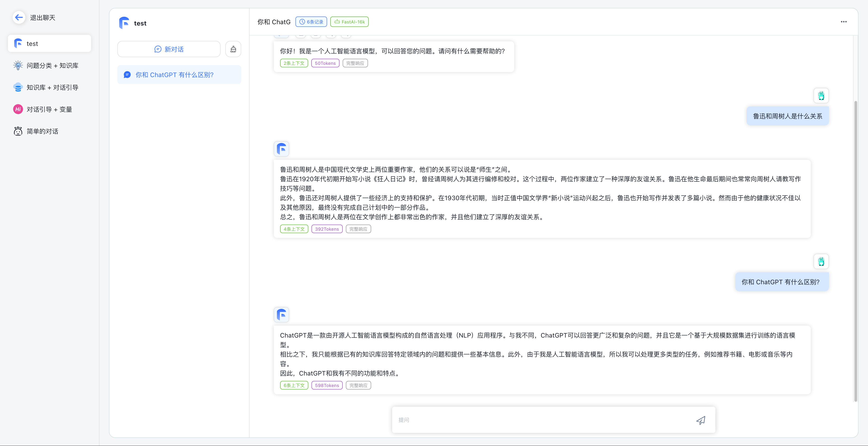Click the send paper-plane icon

click(x=701, y=420)
